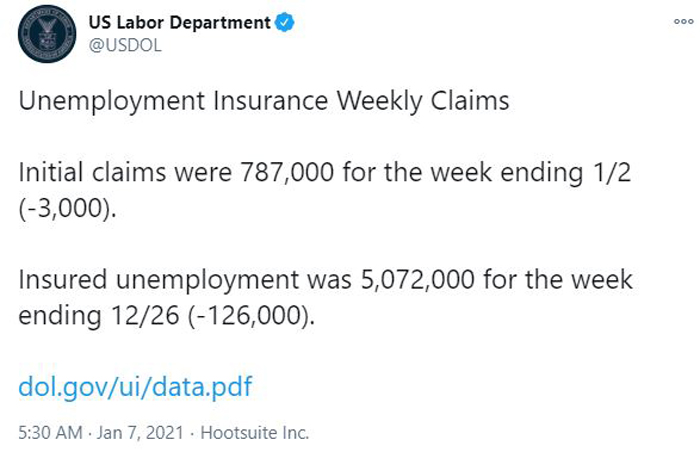Open the US Labor Department profile avatar
The width and height of the screenshot is (700, 452).
click(x=47, y=34)
